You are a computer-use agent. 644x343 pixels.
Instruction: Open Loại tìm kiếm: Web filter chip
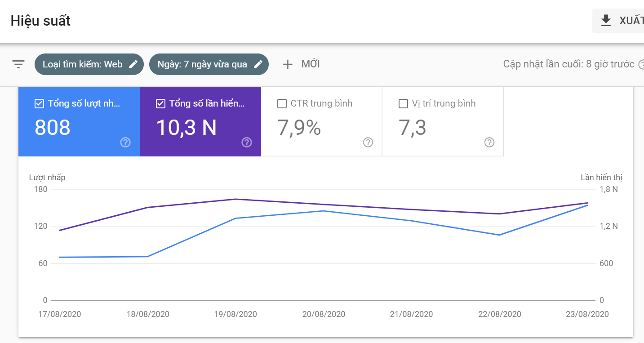pyautogui.click(x=89, y=64)
